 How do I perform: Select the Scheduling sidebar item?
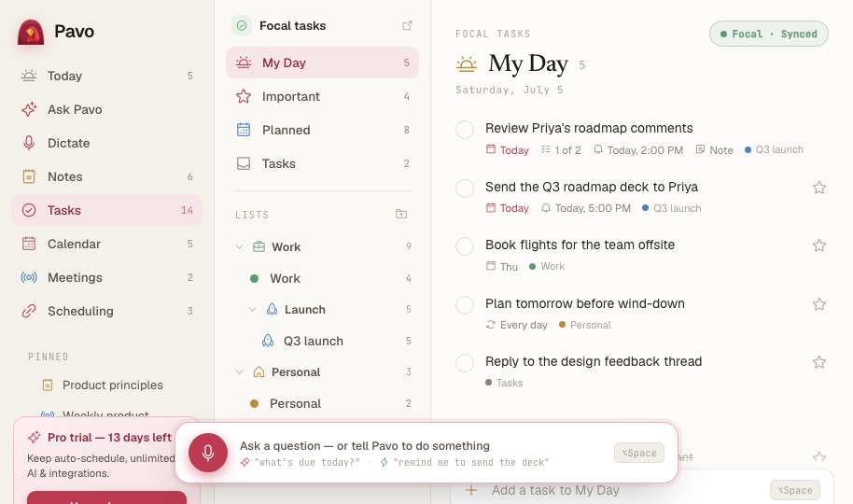106,312
